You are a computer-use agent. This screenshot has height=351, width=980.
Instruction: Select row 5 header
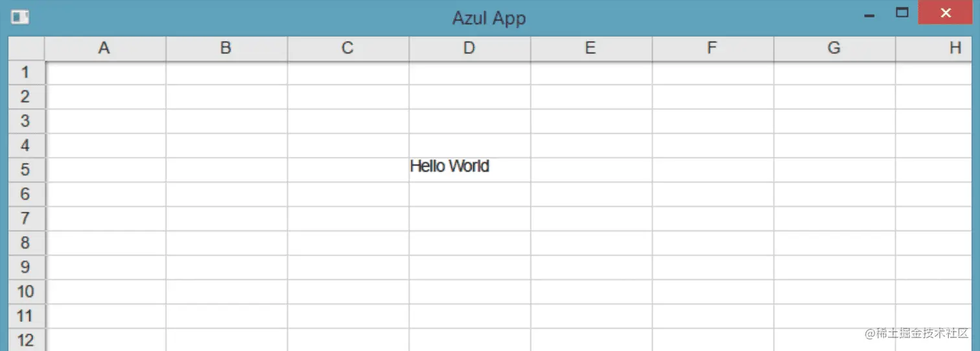coord(26,170)
